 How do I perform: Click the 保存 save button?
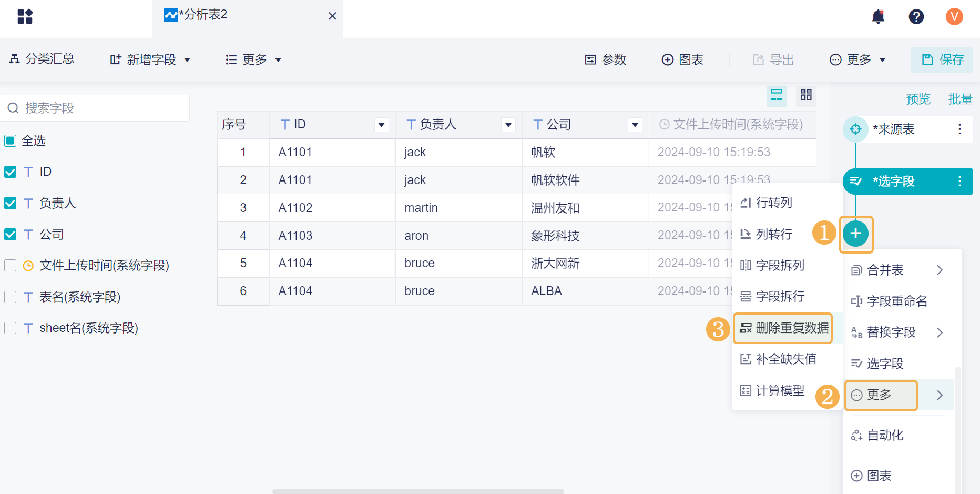942,60
